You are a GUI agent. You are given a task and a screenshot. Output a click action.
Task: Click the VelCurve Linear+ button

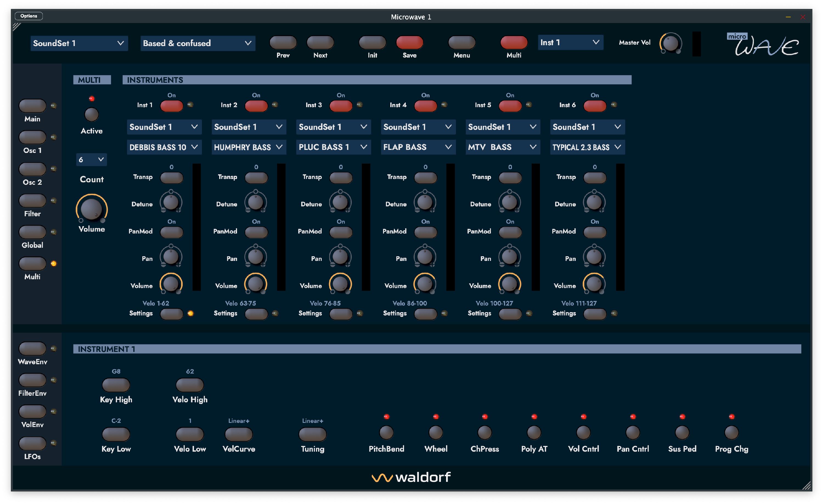pyautogui.click(x=239, y=434)
